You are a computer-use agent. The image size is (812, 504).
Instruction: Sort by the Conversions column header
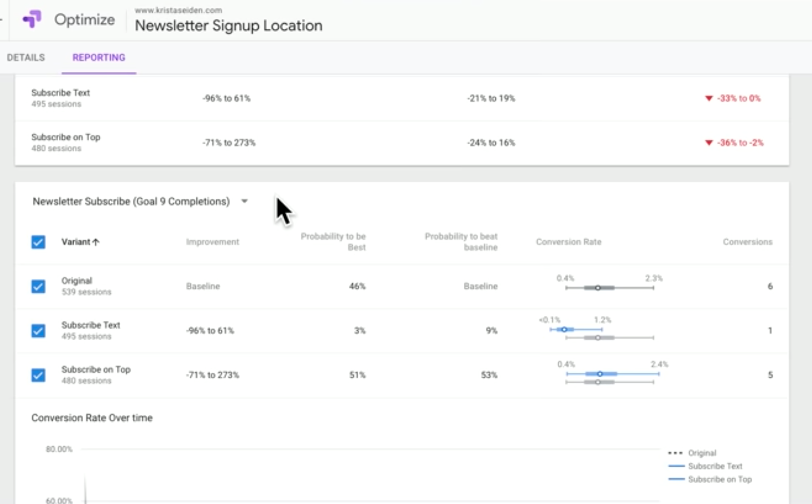pos(747,242)
